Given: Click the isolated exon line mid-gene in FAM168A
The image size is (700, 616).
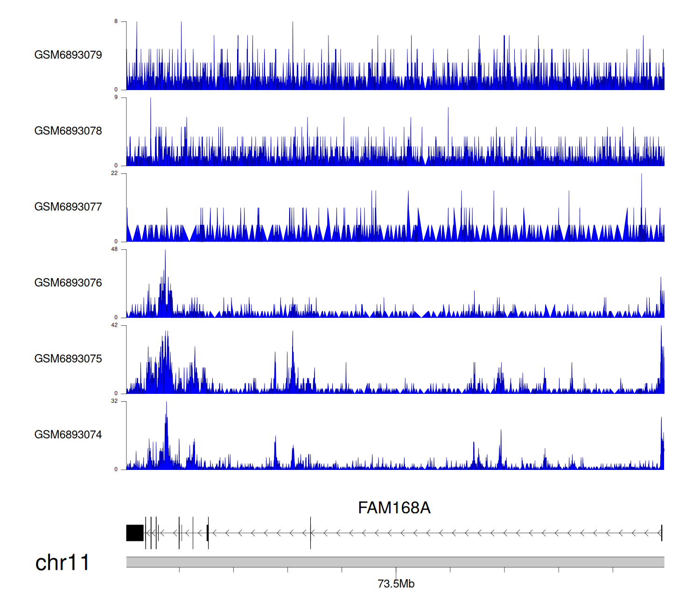Looking at the screenshot, I should pos(310,533).
